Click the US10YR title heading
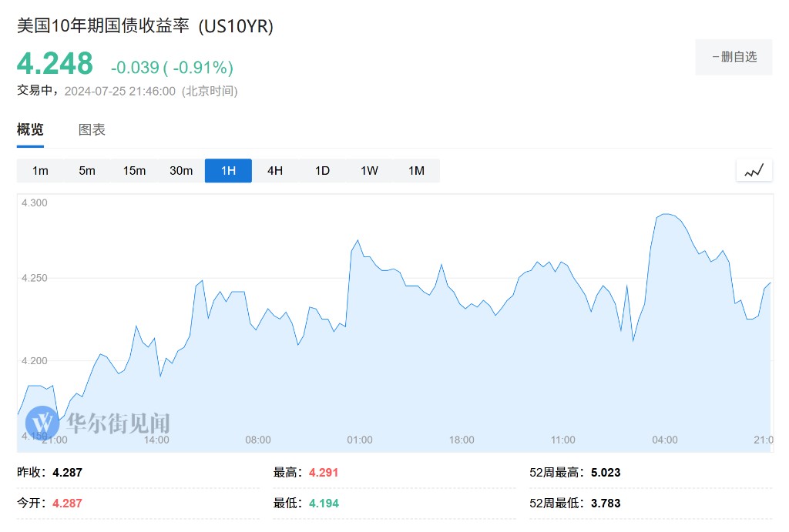Viewport: 789px width, 532px height. coord(145,25)
